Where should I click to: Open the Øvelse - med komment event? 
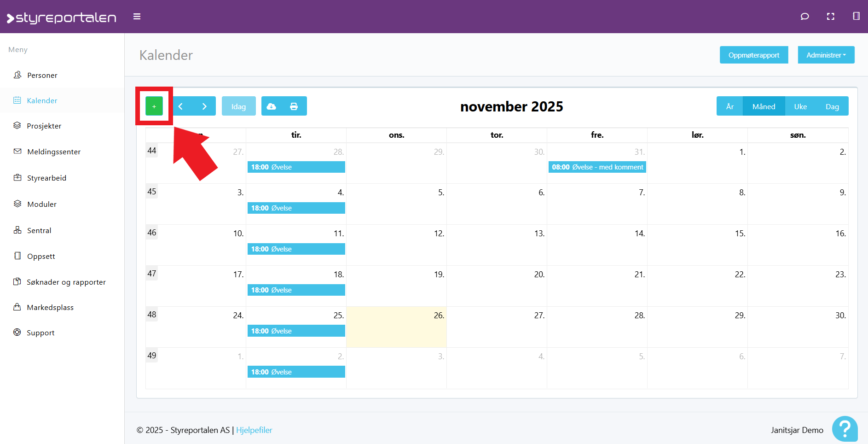click(x=597, y=167)
